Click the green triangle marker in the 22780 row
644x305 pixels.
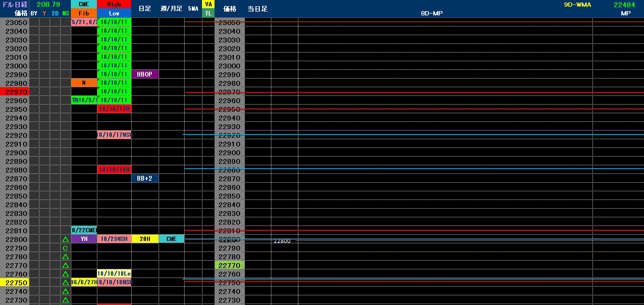65,257
